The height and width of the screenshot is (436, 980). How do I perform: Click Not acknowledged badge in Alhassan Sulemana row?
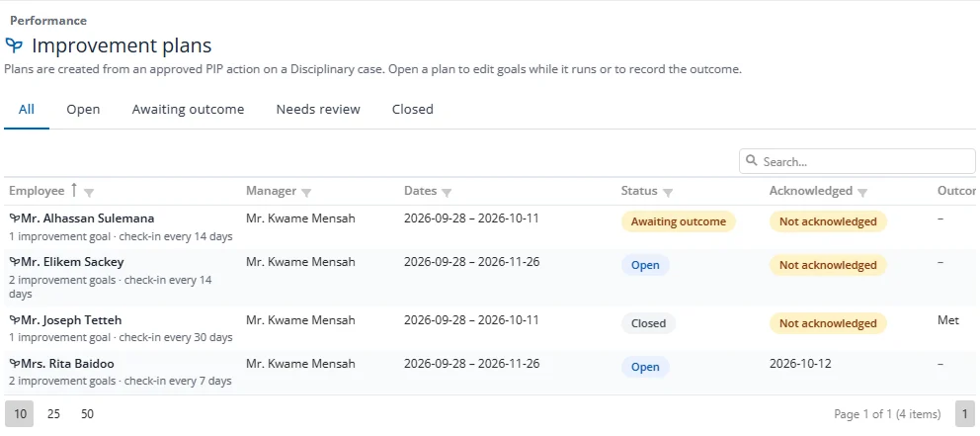pyautogui.click(x=828, y=221)
